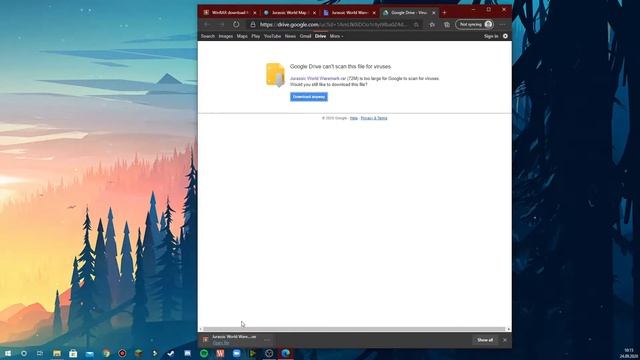Click the Drive file folder icon

click(276, 75)
